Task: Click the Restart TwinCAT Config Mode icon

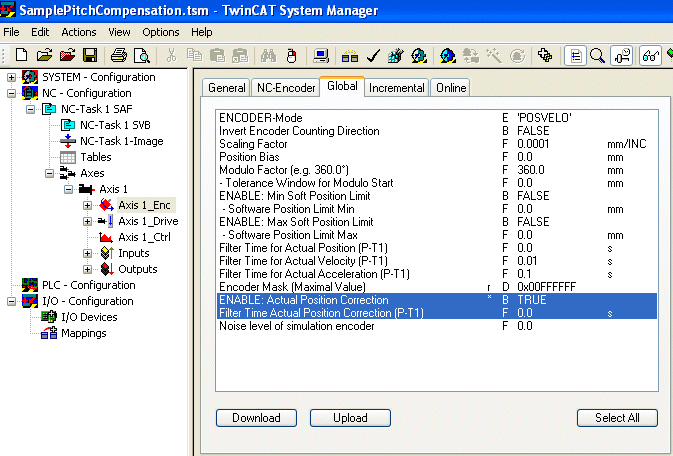Action: point(448,55)
